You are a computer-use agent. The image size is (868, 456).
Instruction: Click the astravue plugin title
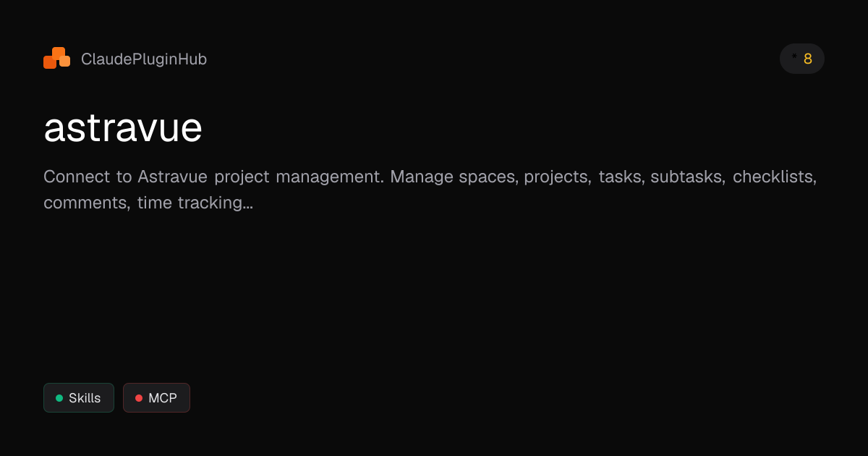pos(123,128)
